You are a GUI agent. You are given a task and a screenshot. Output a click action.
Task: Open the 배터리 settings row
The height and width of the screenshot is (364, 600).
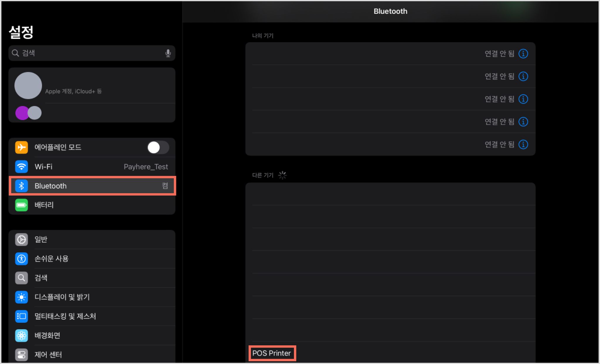click(x=92, y=205)
